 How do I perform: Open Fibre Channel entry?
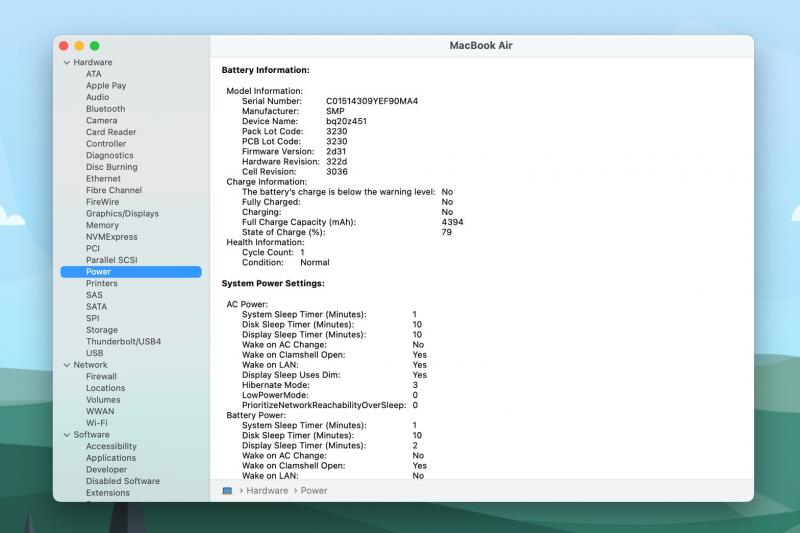pyautogui.click(x=113, y=190)
